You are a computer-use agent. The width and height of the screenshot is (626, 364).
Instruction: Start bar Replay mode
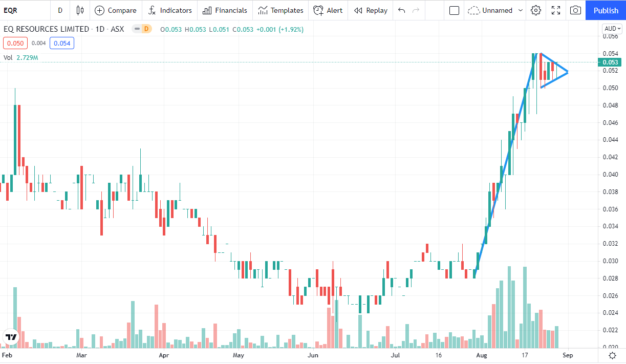371,10
